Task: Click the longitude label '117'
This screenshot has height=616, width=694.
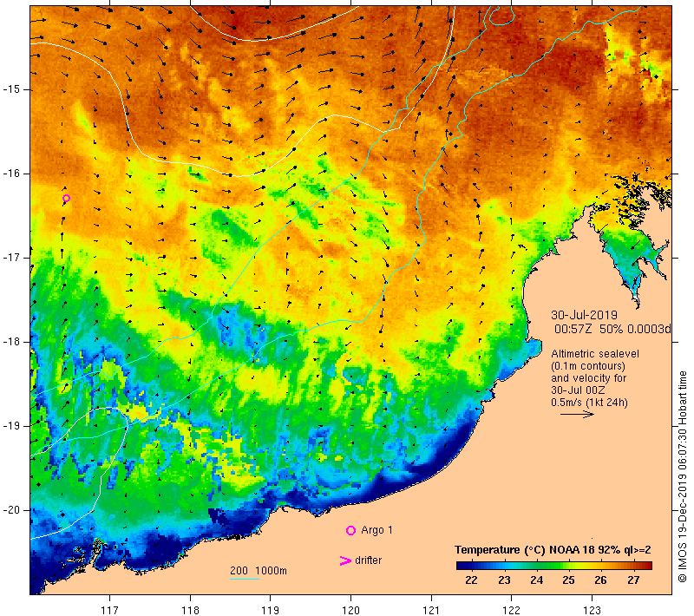Action: point(109,610)
